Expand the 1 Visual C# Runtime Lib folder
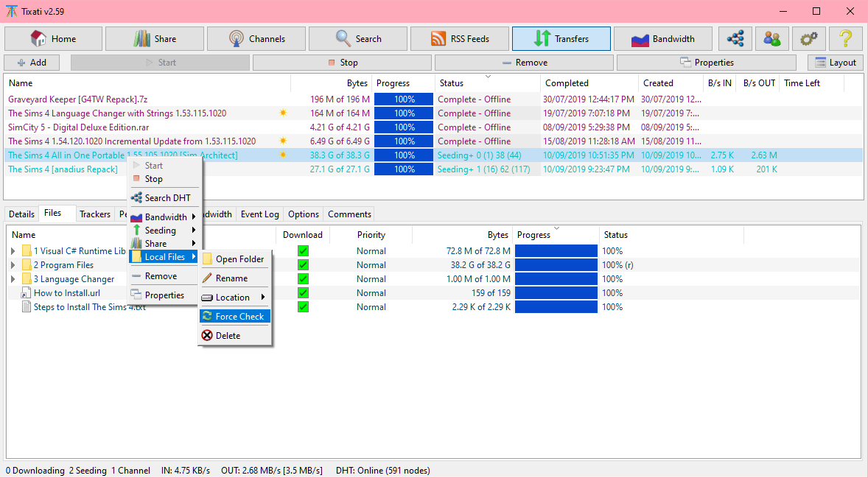This screenshot has width=868, height=478. pos(13,251)
